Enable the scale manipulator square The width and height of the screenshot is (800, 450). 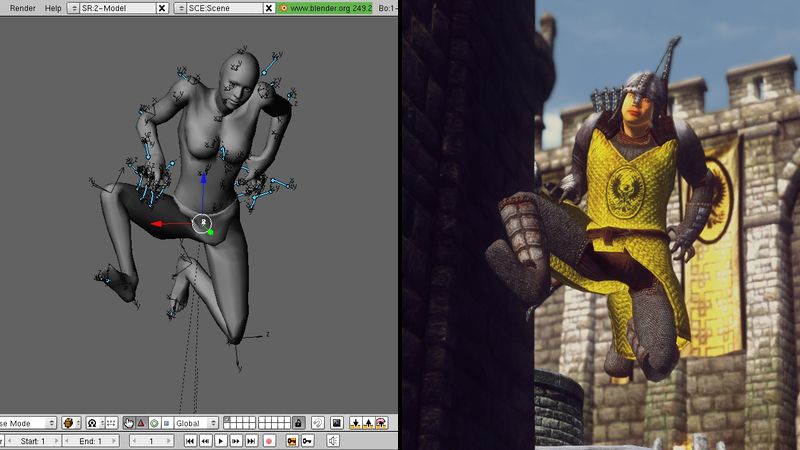(166, 423)
